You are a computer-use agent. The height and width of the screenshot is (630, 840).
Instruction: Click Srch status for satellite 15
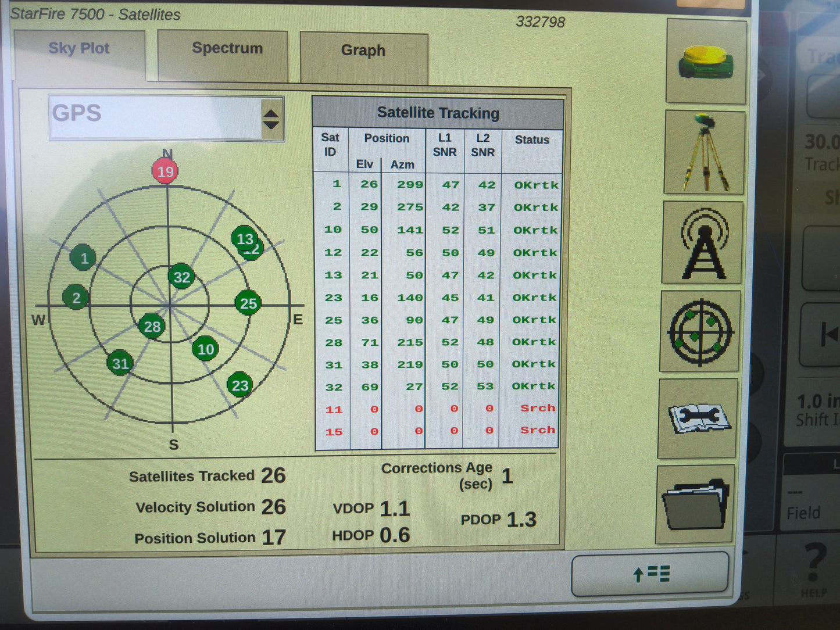(x=538, y=430)
